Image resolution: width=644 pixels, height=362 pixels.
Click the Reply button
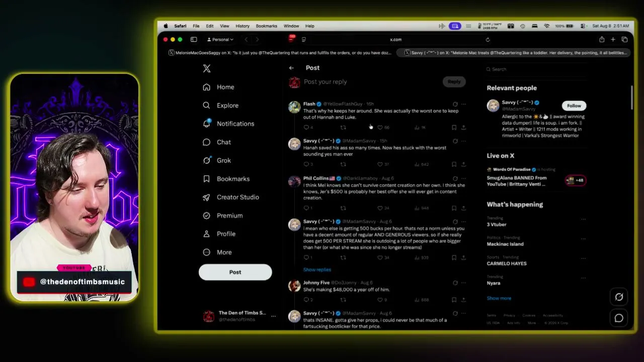point(454,81)
